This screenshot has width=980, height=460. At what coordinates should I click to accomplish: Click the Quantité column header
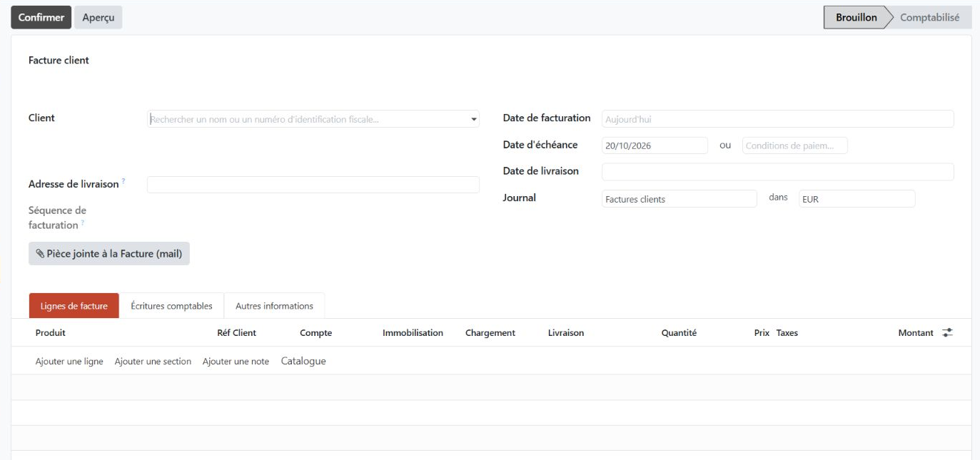[x=679, y=333]
